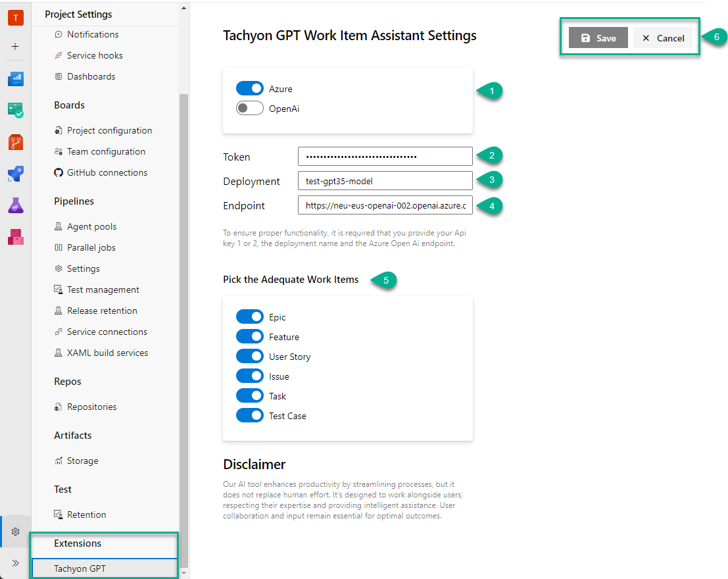Expand the sidebar with double chevron
The image size is (728, 579).
(x=16, y=563)
